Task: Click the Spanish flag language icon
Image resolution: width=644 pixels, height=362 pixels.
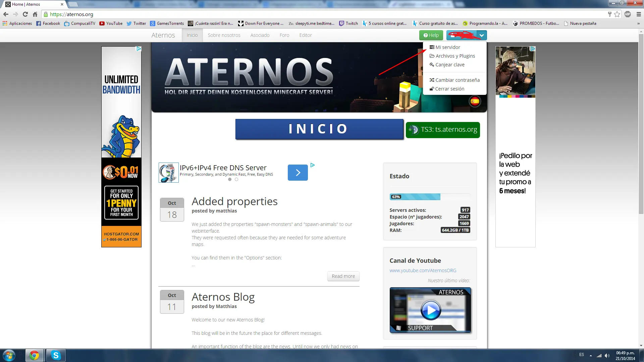Action: click(x=475, y=101)
